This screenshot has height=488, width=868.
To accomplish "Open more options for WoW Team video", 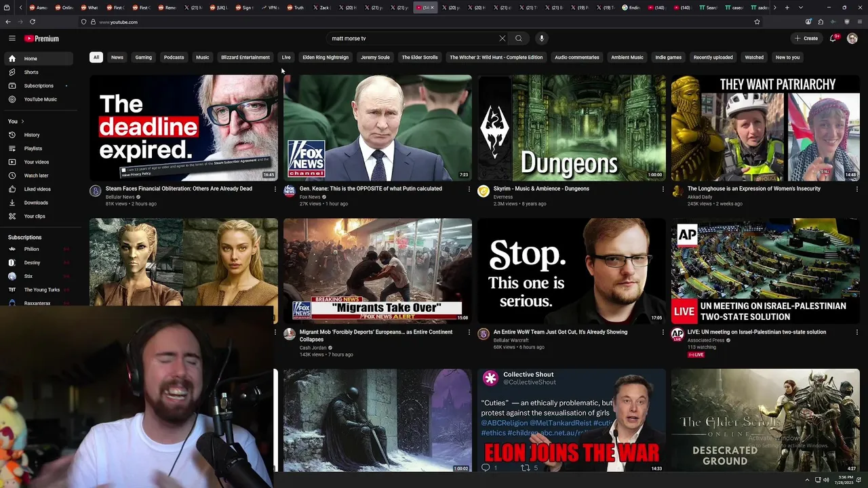I will [x=663, y=333].
